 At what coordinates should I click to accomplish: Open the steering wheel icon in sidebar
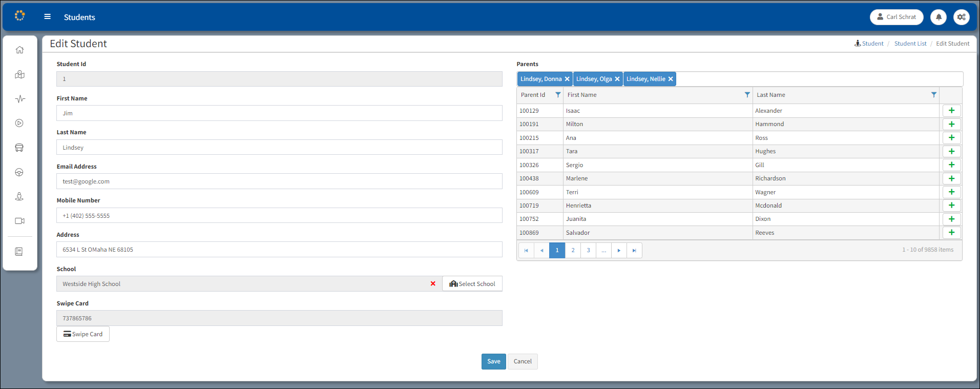19,172
